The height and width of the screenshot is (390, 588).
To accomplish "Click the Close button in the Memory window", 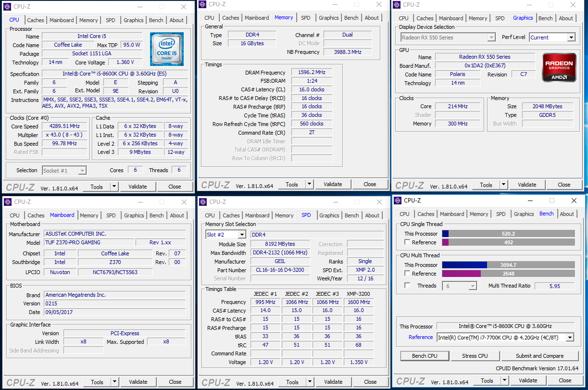I will pos(370,184).
